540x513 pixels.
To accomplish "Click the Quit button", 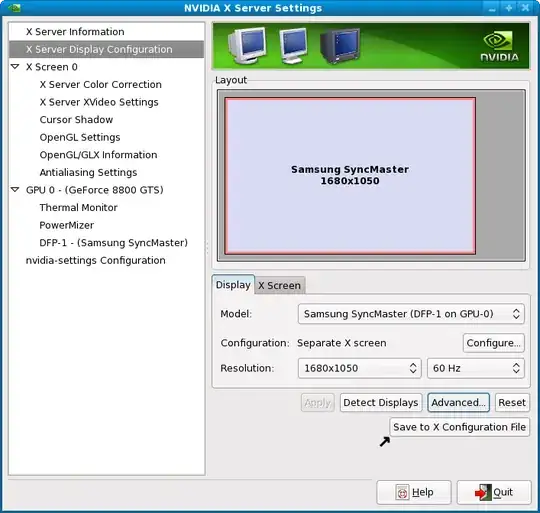I will pyautogui.click(x=494, y=492).
